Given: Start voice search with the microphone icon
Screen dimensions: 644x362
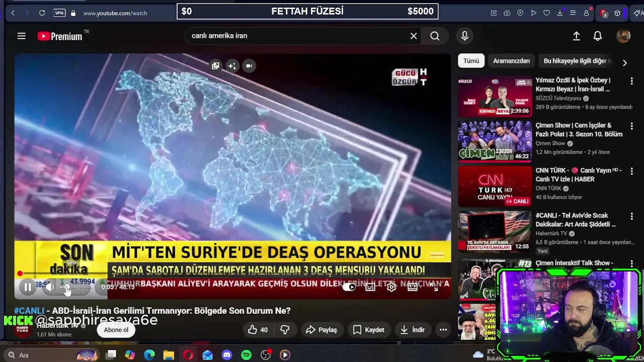Looking at the screenshot, I should point(464,36).
